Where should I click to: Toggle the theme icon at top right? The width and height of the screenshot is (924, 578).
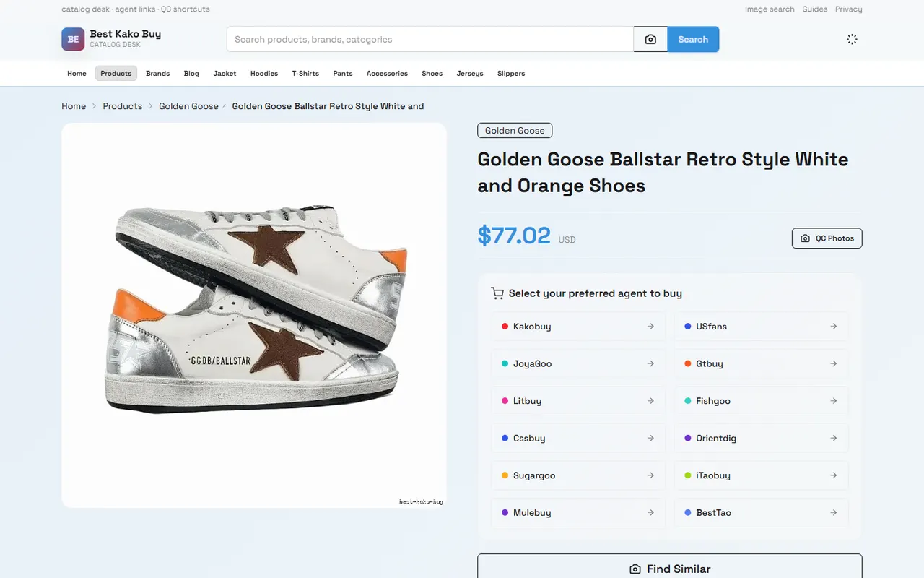point(852,40)
